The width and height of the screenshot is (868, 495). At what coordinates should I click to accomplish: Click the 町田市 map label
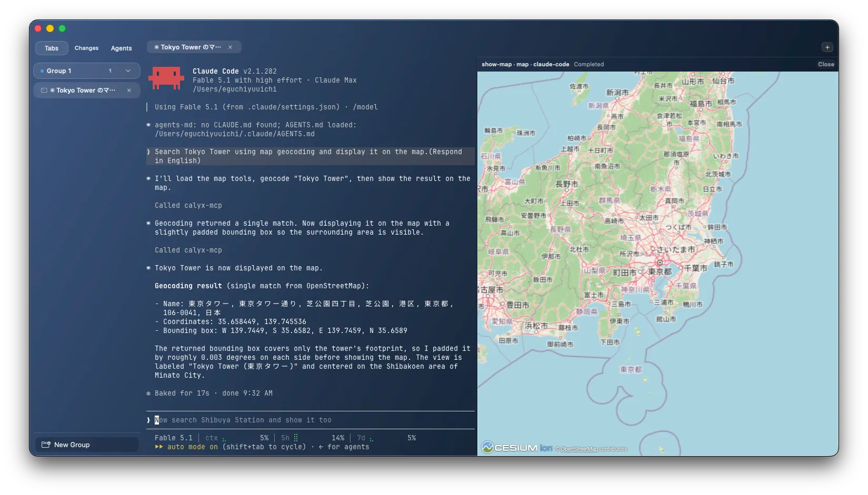pyautogui.click(x=624, y=272)
